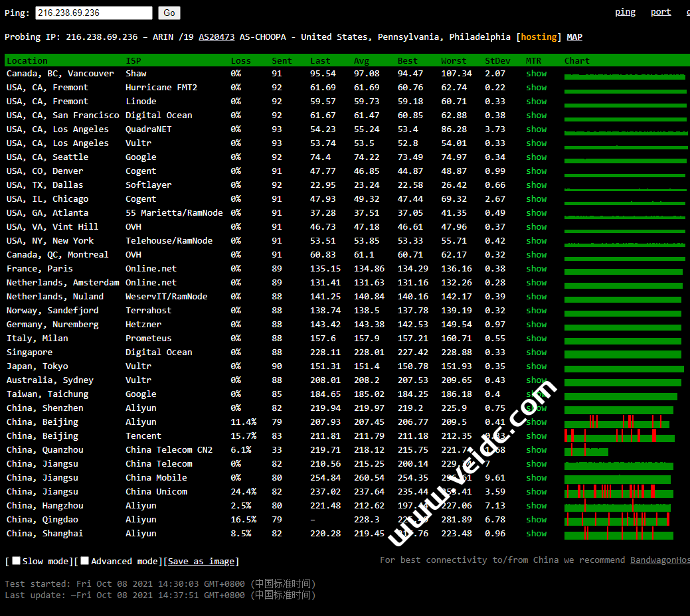Screen dimensions: 690x616
Task: Open the port tab link
Action: [660, 12]
